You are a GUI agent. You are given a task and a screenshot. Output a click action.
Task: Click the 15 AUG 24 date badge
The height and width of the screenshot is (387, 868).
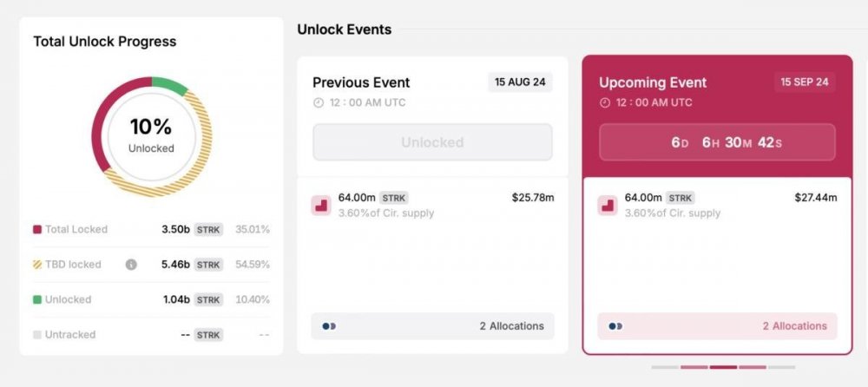(x=520, y=82)
